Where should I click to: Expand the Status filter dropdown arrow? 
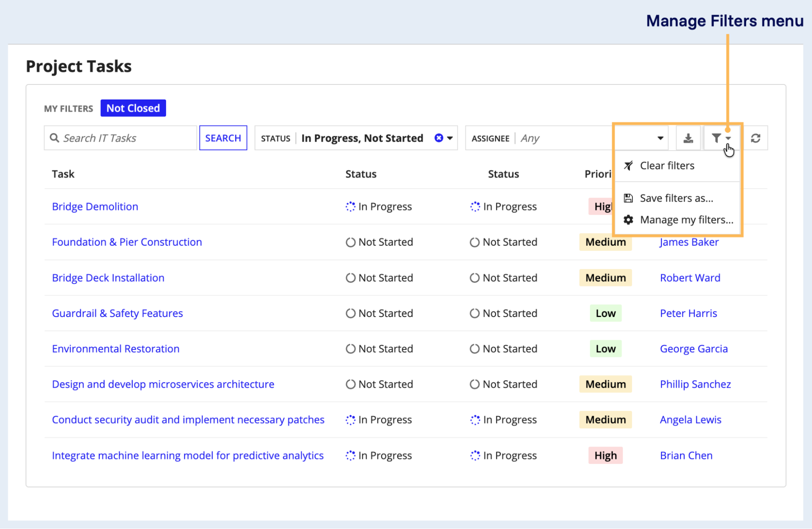click(450, 138)
